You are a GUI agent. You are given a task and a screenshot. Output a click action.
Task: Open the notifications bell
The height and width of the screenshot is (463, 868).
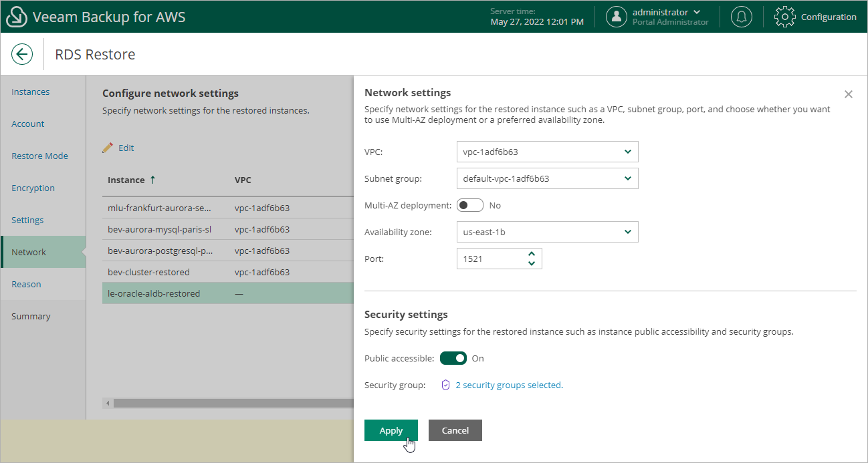pyautogui.click(x=741, y=17)
